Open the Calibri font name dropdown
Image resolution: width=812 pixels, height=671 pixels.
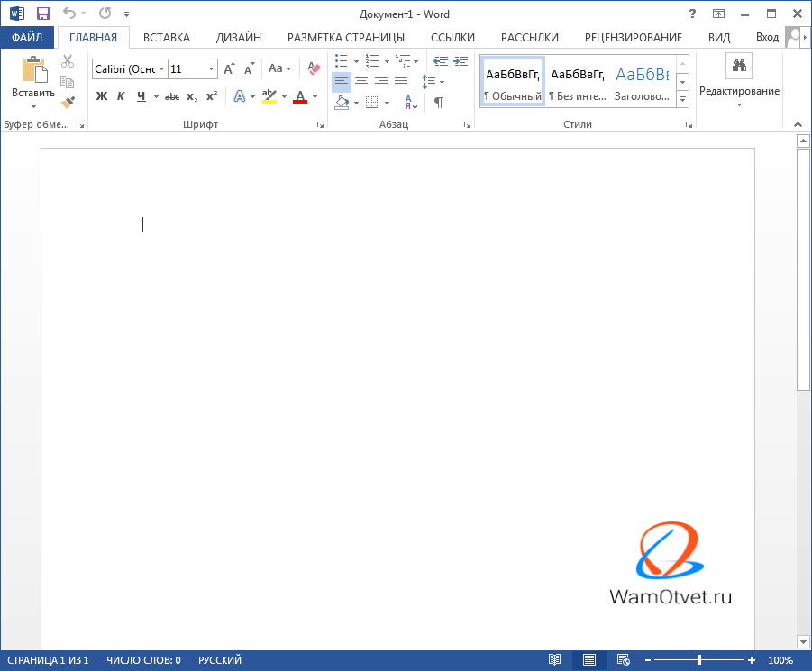click(162, 69)
